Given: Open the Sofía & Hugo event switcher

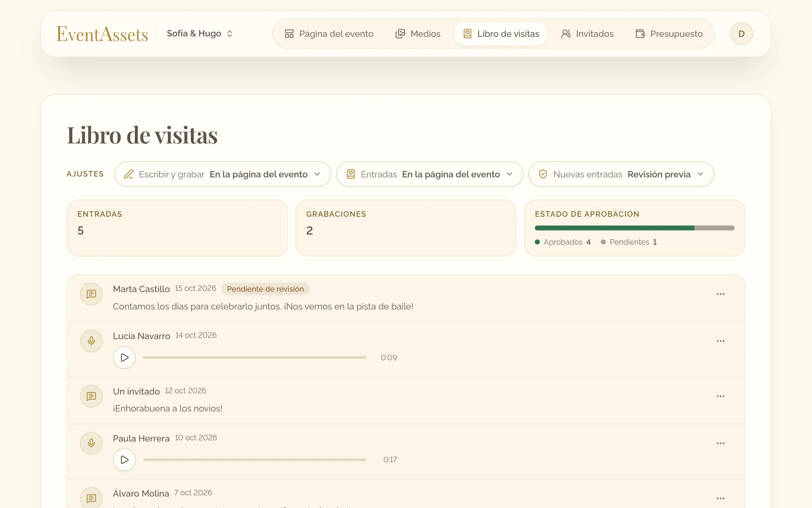Looking at the screenshot, I should pyautogui.click(x=200, y=33).
